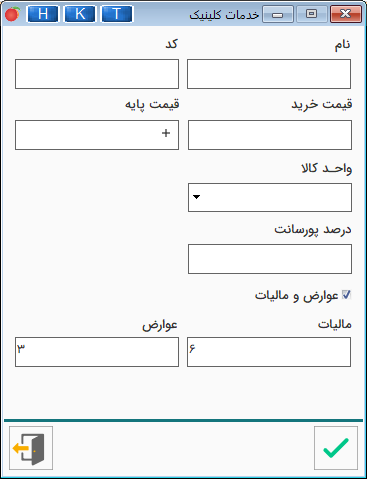Click the red apple app icon
Viewport: 367px width, 479px height.
coord(12,14)
